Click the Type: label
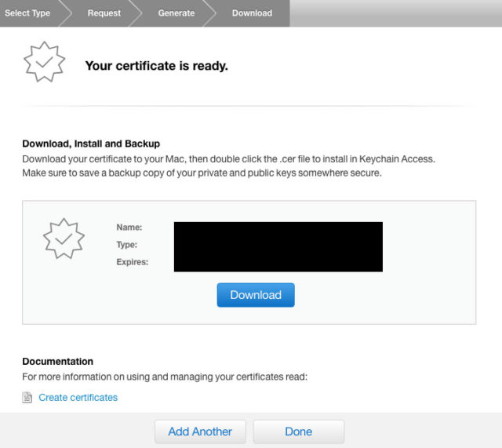Viewport: 502px width, 448px height. click(127, 245)
